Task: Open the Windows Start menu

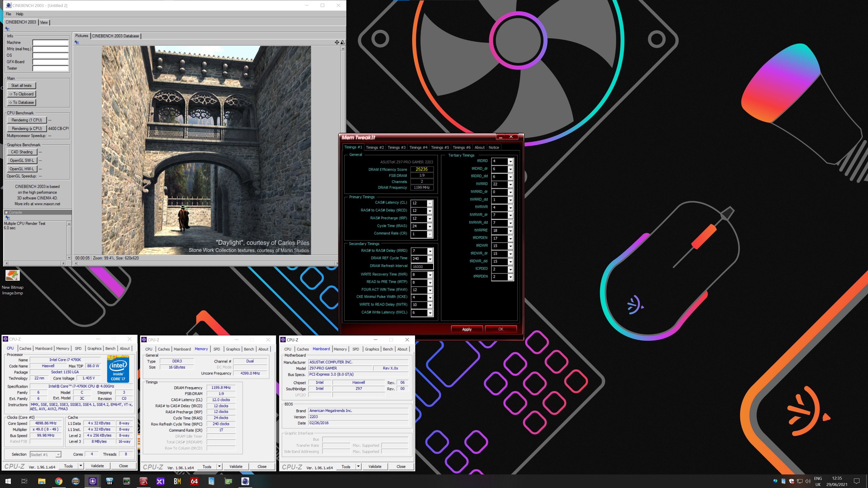Action: pyautogui.click(x=8, y=481)
